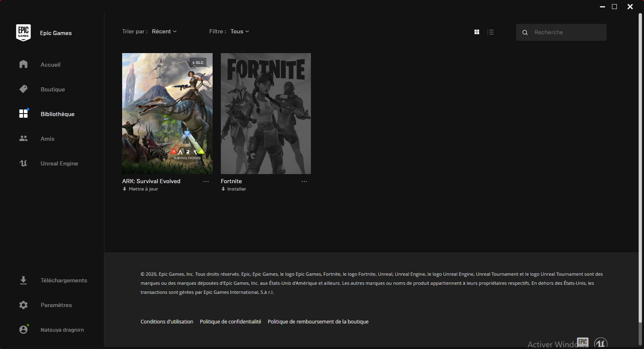Click the Recherche search field
This screenshot has height=349, width=644.
(x=561, y=32)
